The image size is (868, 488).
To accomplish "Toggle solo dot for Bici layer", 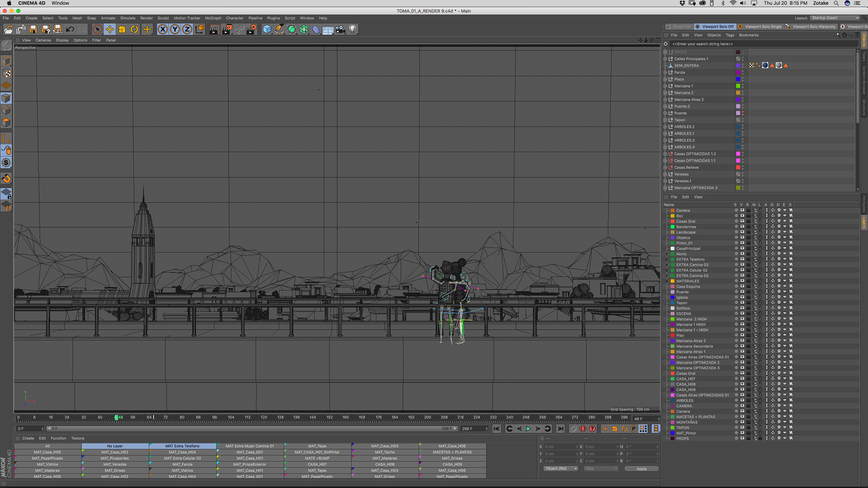I will point(736,216).
